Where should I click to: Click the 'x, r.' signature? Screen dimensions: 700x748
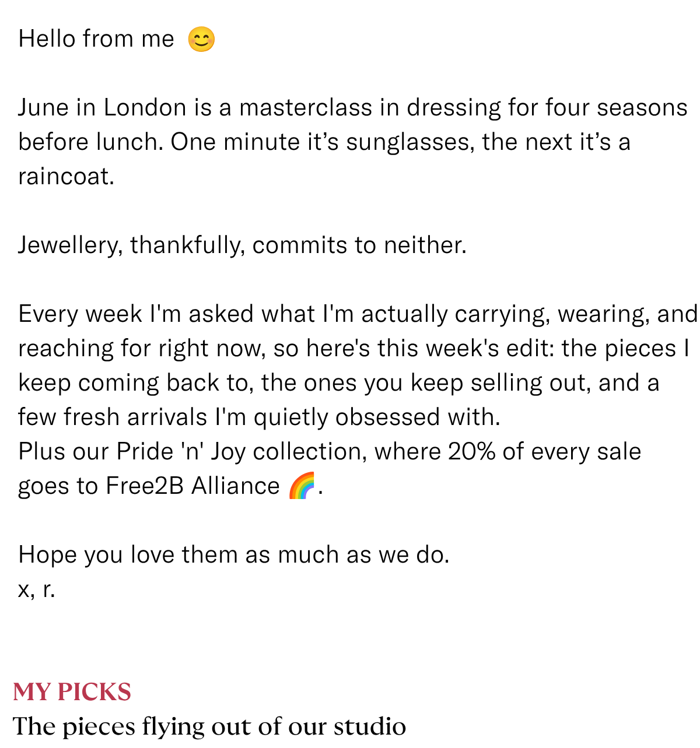point(36,589)
